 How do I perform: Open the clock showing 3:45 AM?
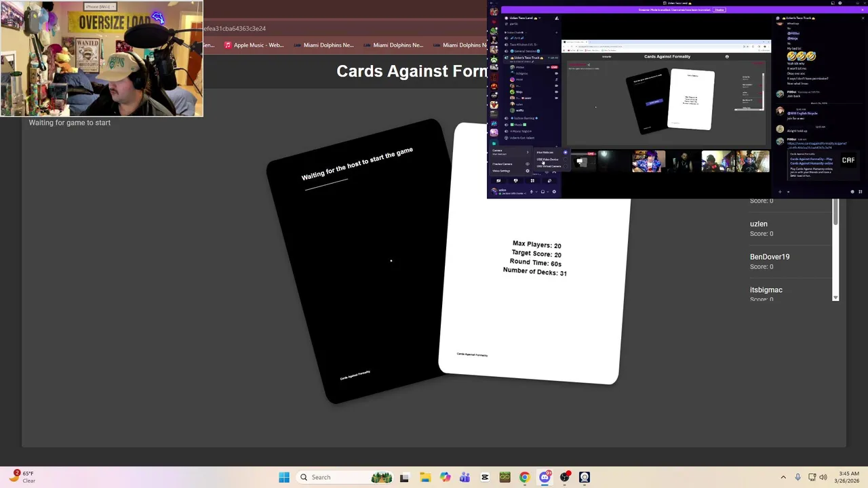coord(848,477)
